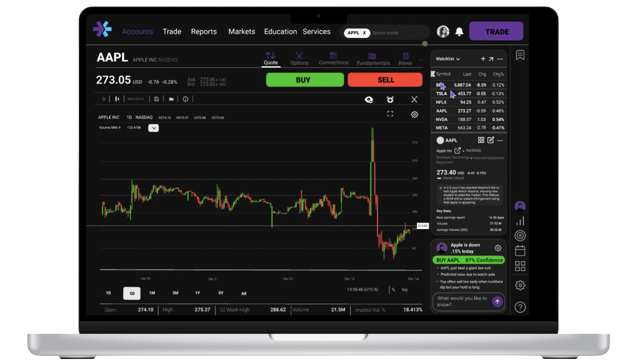Show chart info circle icon
The width and height of the screenshot is (617, 364).
click(x=186, y=99)
